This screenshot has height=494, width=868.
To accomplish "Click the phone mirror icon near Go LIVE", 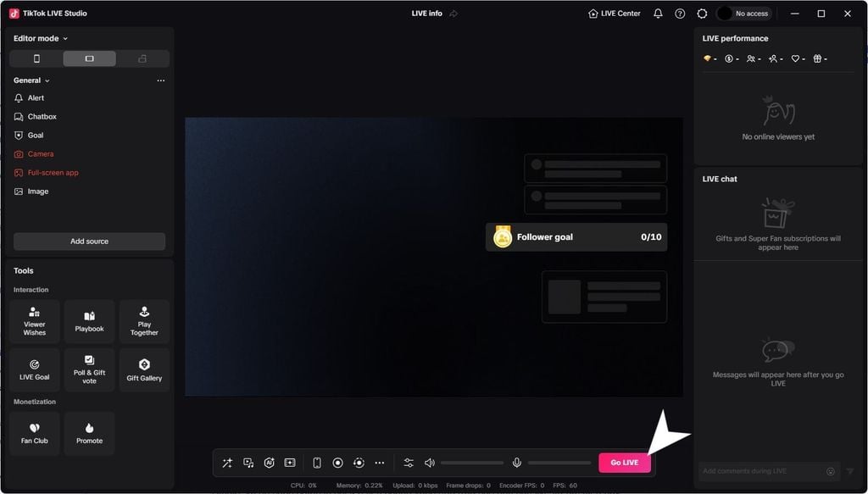I will click(x=316, y=463).
